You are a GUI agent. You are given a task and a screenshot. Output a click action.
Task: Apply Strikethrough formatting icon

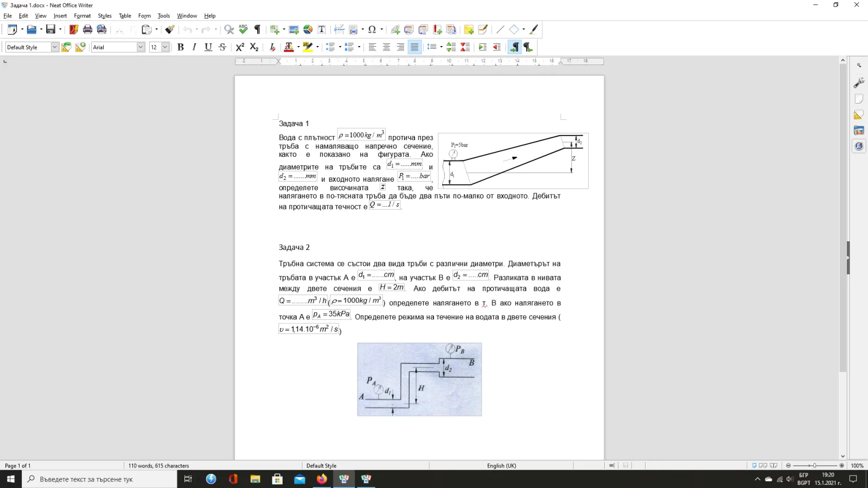coord(222,47)
